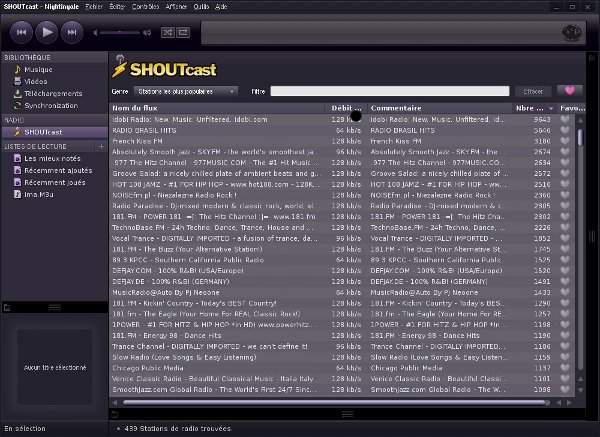Mute with the small speaker icon
Viewport: 600px width, 437px height.
95,33
